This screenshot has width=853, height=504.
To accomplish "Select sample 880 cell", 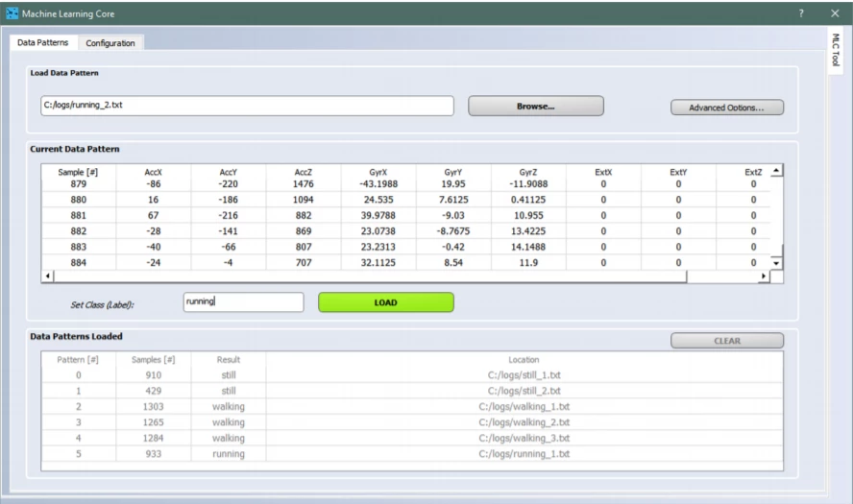I will point(79,200).
